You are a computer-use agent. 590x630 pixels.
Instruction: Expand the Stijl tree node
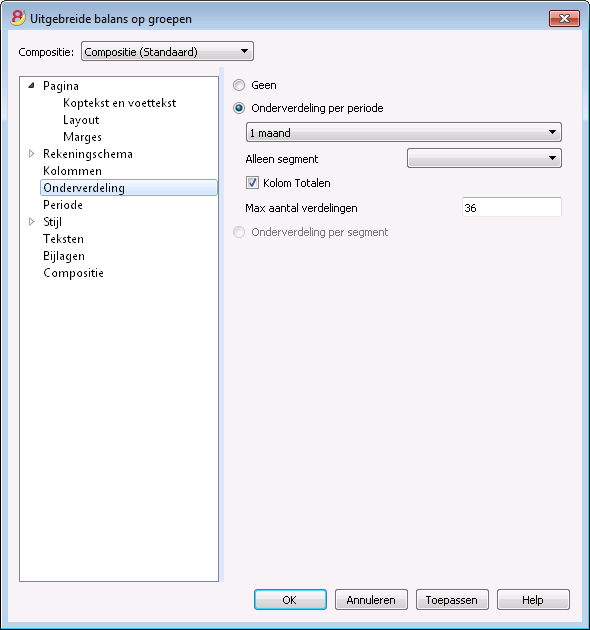click(32, 221)
